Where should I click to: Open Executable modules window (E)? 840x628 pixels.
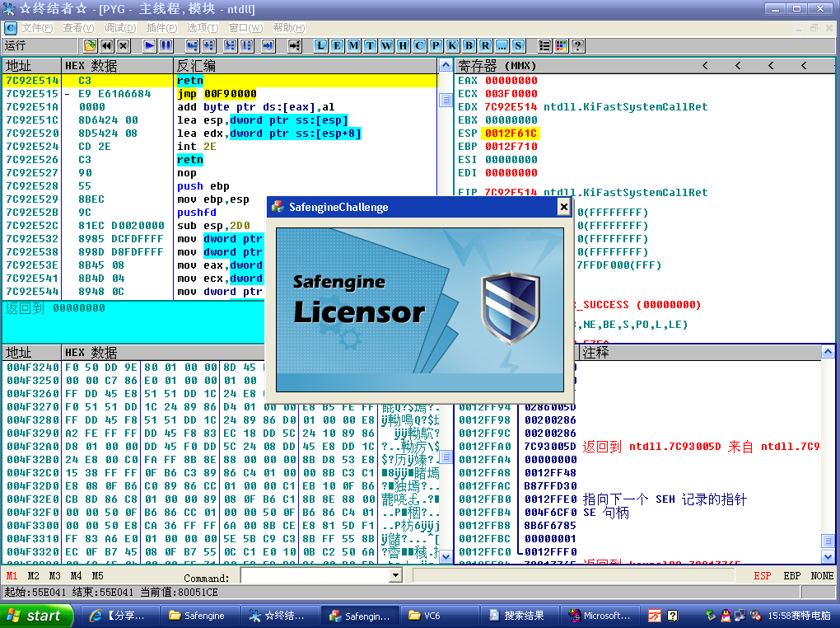point(337,45)
